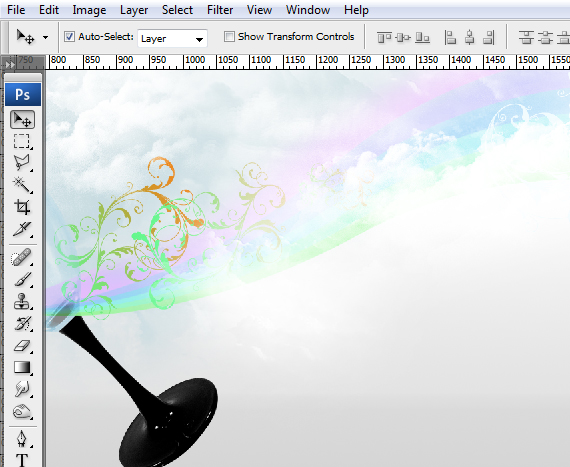The width and height of the screenshot is (570, 467).
Task: Select the Rectangular Marquee tool
Action: click(22, 141)
